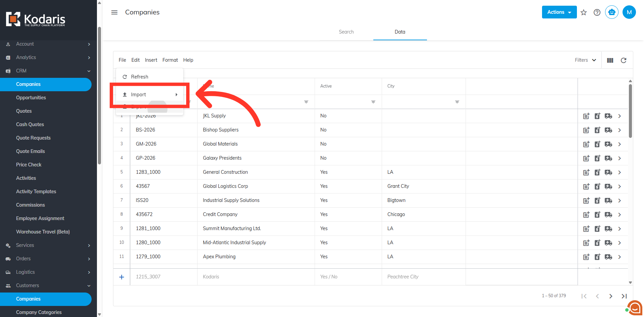
Task: Expand the Account sidebar section
Action: pyautogui.click(x=48, y=44)
